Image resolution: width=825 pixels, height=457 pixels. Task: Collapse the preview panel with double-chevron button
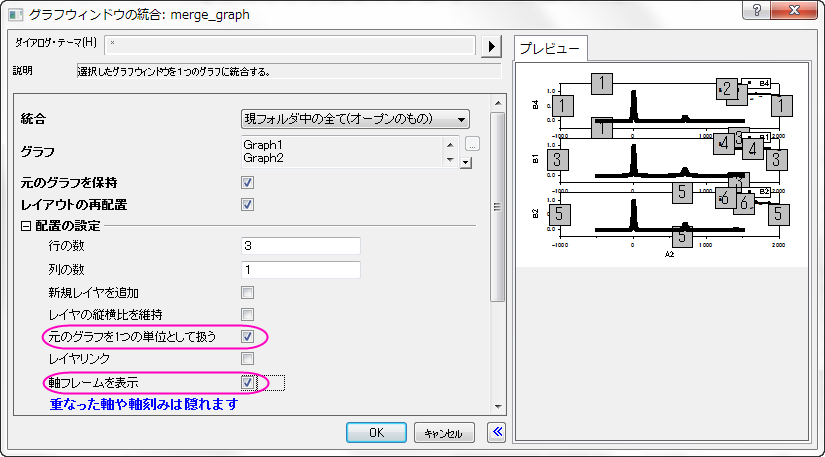[496, 432]
